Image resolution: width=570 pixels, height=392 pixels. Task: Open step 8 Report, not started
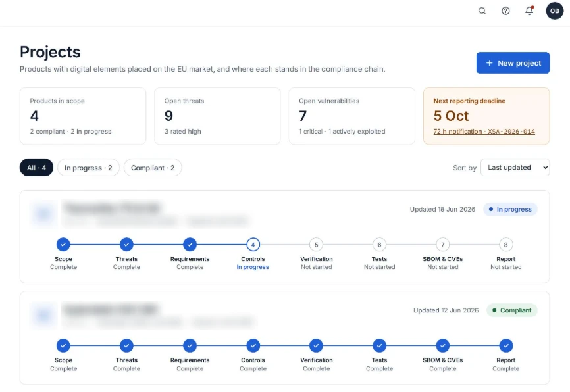tap(505, 245)
